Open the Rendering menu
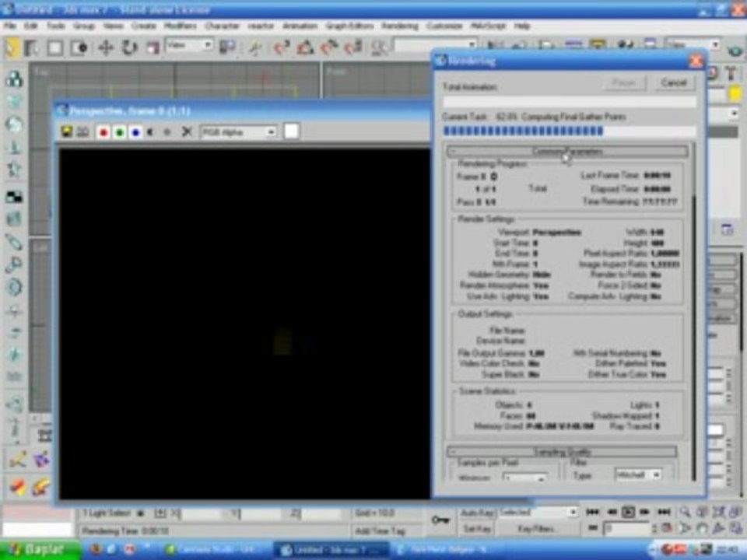Viewport: 747px width, 560px height. click(x=400, y=26)
